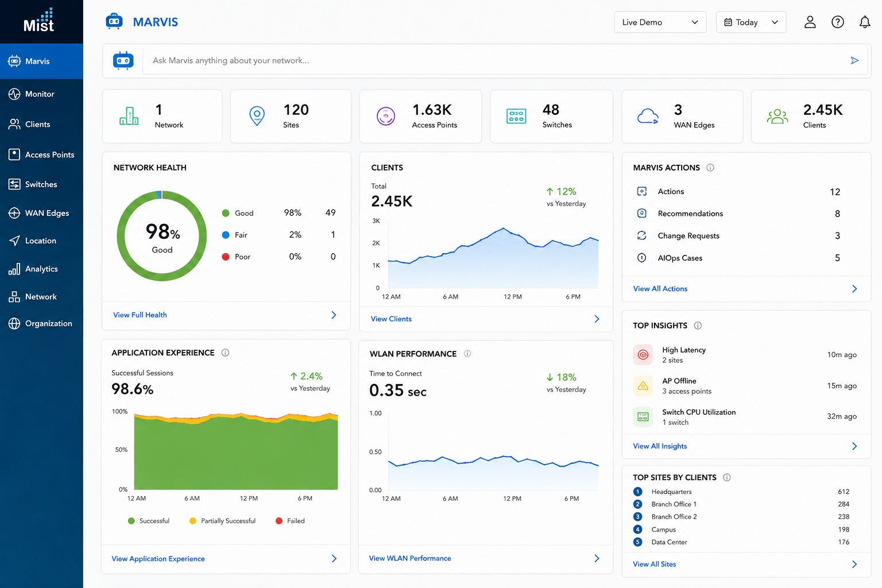Open Access Points in the sidebar
The height and width of the screenshot is (588, 882).
(x=41, y=154)
